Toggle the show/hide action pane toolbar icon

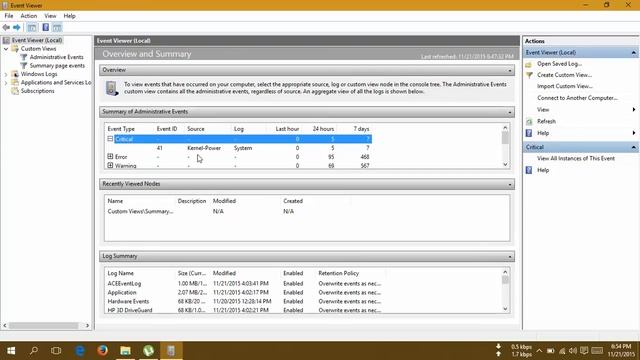coord(57,27)
